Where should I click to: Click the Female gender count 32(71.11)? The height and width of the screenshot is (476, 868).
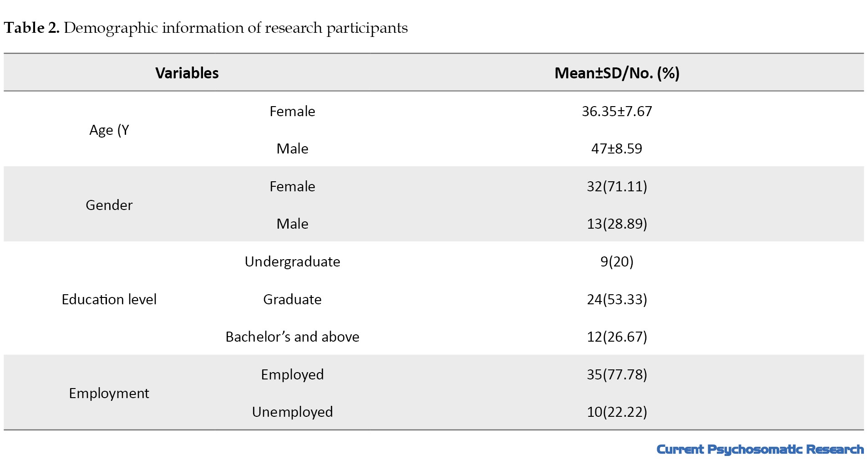[x=617, y=186]
